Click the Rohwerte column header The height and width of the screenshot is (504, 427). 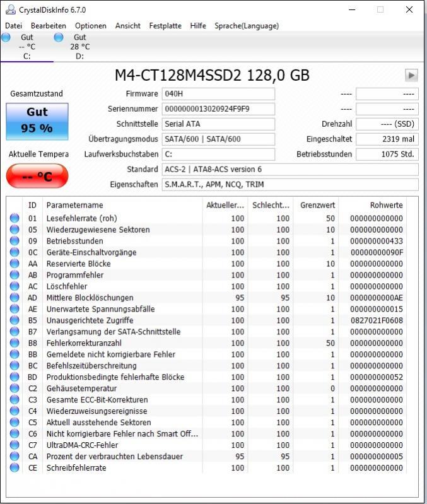tap(372, 205)
